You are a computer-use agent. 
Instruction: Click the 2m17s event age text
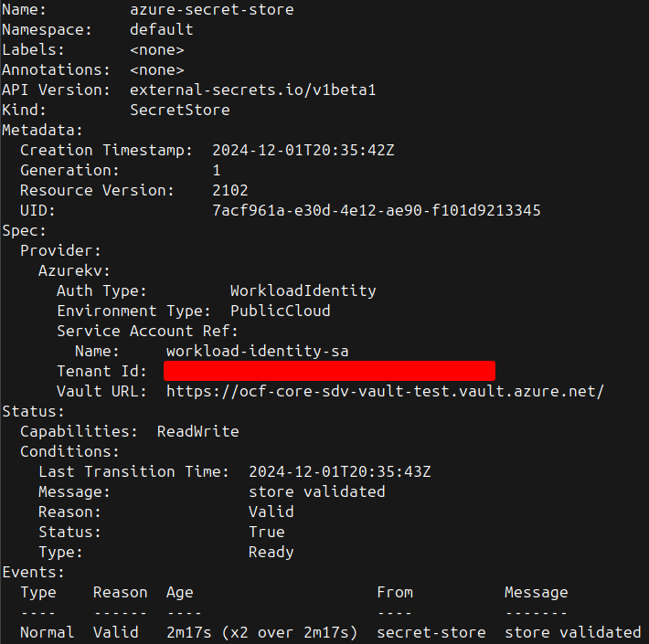click(188, 632)
